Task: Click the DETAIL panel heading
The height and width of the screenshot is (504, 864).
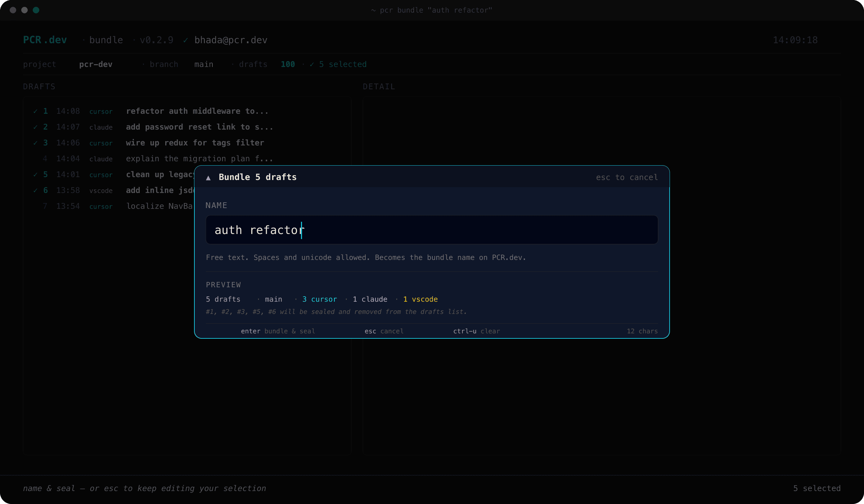Action: pyautogui.click(x=379, y=87)
